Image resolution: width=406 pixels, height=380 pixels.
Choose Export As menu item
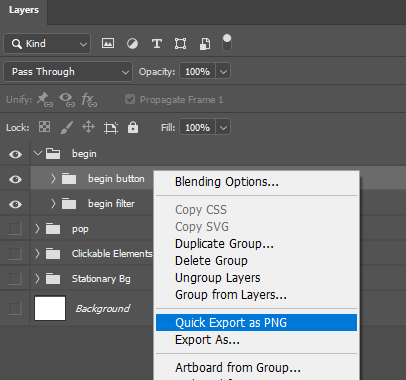[x=256, y=340]
